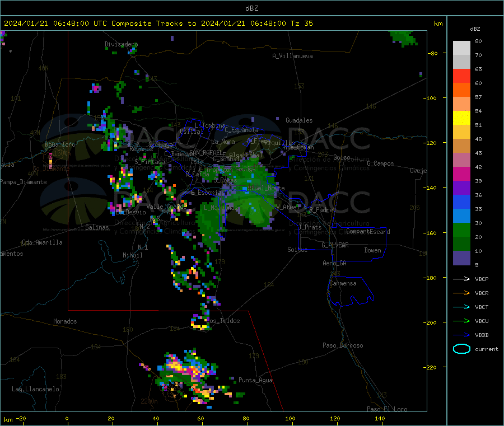This screenshot has height=426, width=504.
Task: Click the dBZ title at top
Action: click(251, 8)
